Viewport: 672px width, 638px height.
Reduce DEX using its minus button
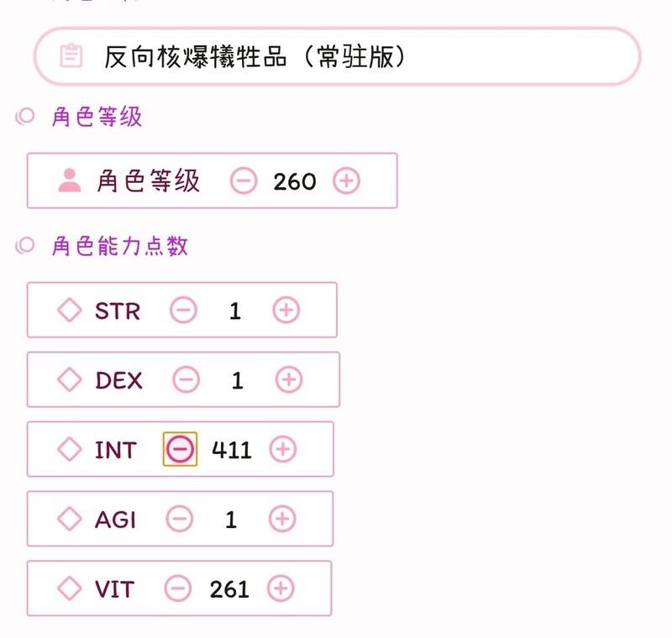186,380
